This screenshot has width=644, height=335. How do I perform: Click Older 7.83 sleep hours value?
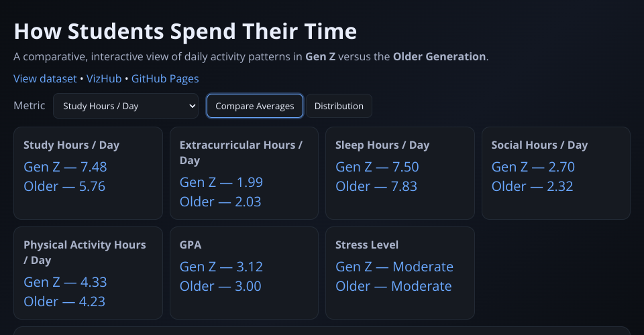[x=376, y=186]
